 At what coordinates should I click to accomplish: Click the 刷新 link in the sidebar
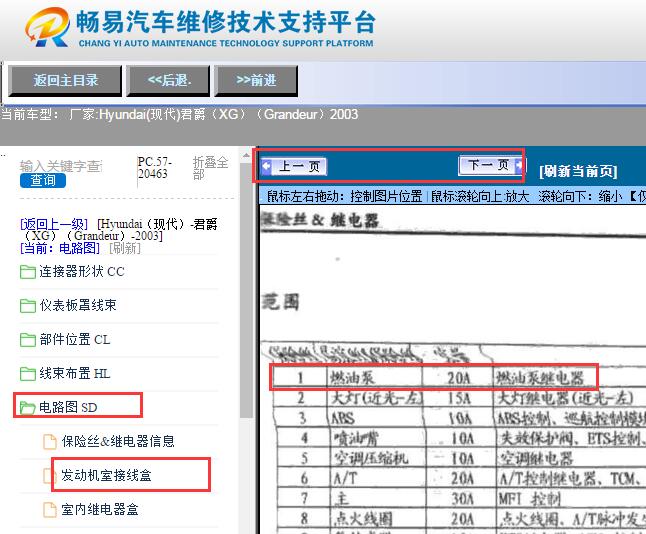(x=125, y=248)
